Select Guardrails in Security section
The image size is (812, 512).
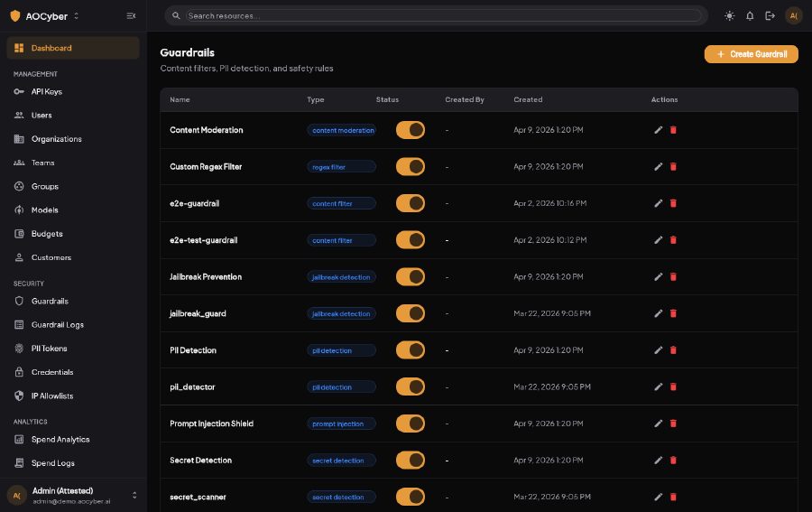point(73,301)
